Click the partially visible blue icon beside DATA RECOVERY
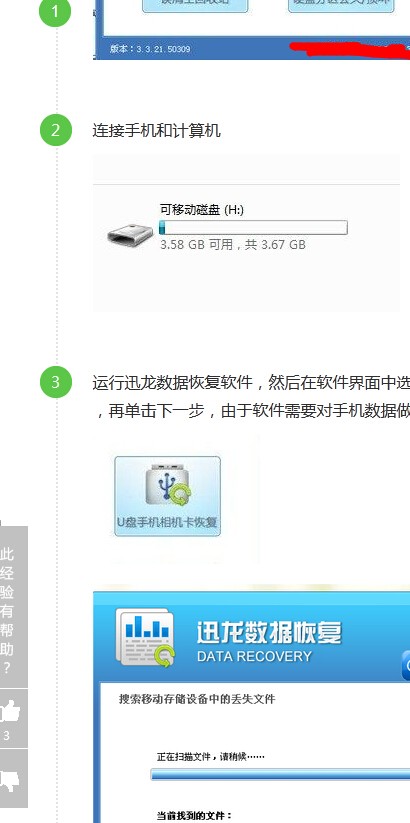The width and height of the screenshot is (410, 823). (406, 666)
